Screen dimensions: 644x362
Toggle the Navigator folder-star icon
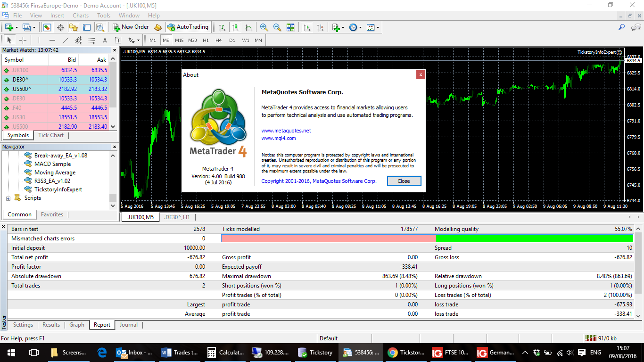(x=73, y=27)
